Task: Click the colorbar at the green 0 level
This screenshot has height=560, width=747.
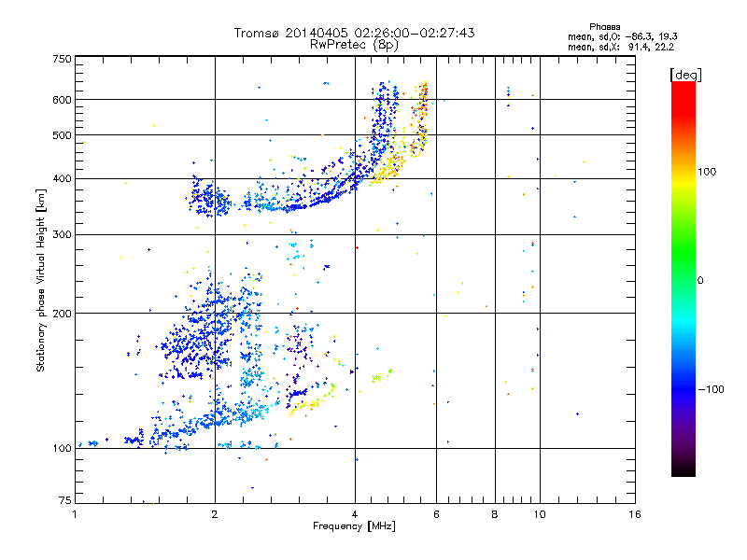Action: (x=684, y=279)
